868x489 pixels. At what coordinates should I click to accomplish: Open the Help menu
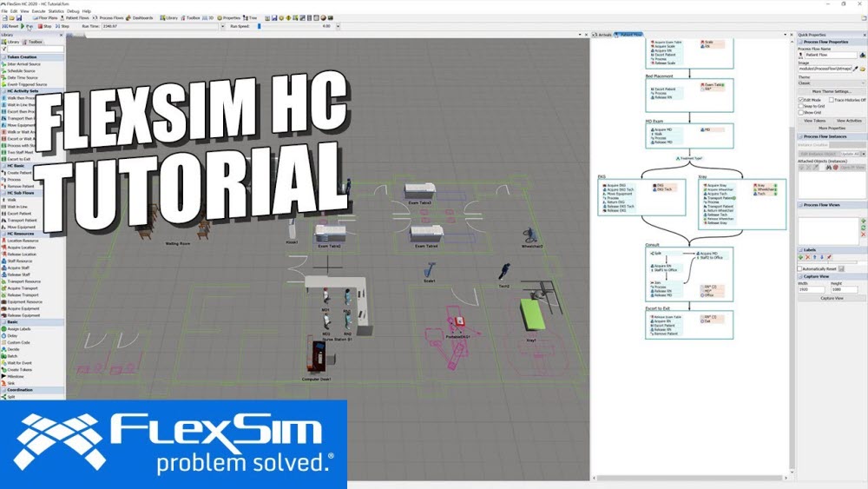click(x=86, y=11)
